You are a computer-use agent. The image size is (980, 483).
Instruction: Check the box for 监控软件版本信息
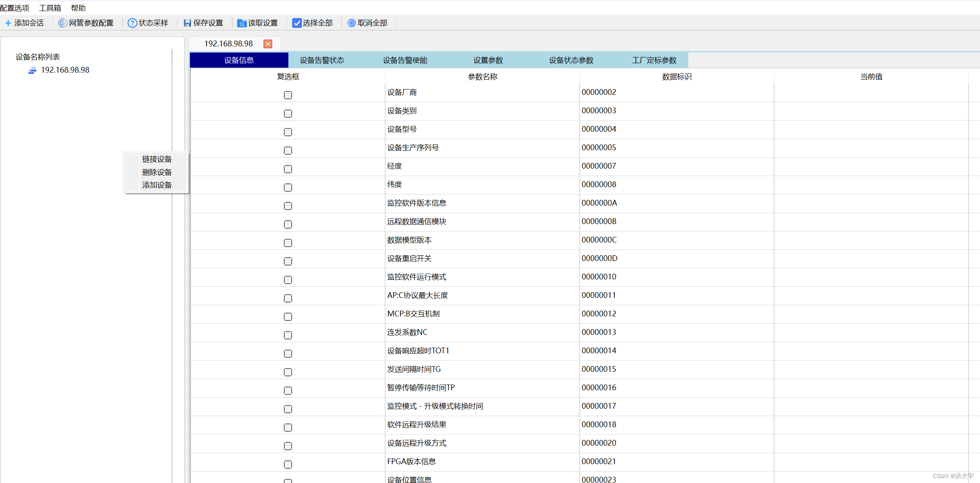(288, 206)
